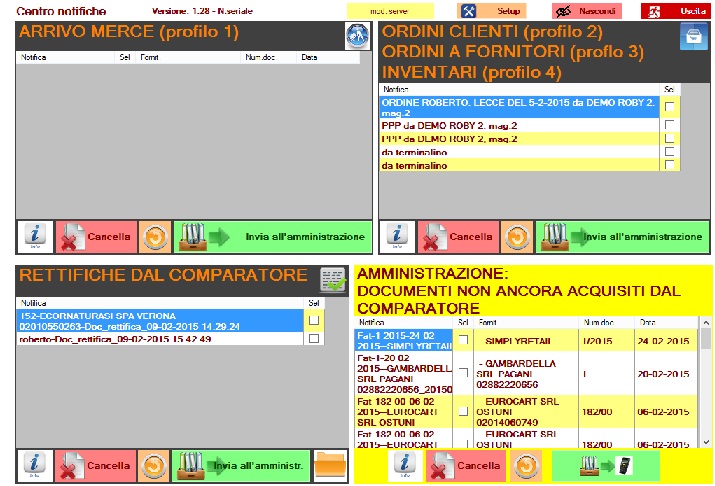Screen dimensions: 715x486
Task: Click Fornit. column header in Arrivo Merce table
Action: tap(188, 57)
